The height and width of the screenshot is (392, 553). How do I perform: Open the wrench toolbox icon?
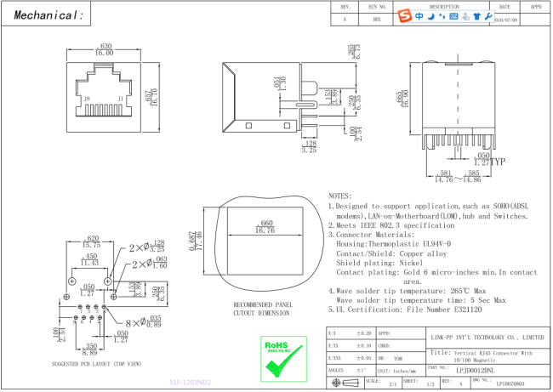pos(488,16)
